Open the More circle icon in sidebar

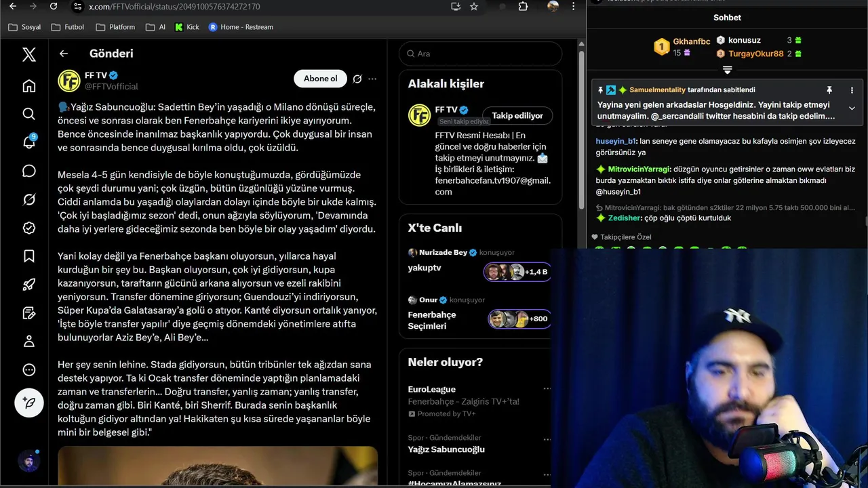point(28,370)
